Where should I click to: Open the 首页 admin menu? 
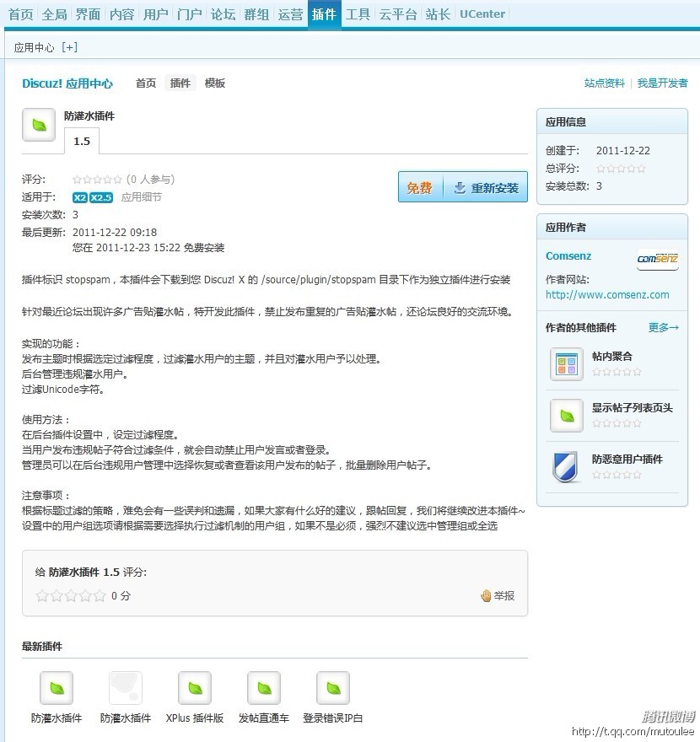[x=21, y=14]
